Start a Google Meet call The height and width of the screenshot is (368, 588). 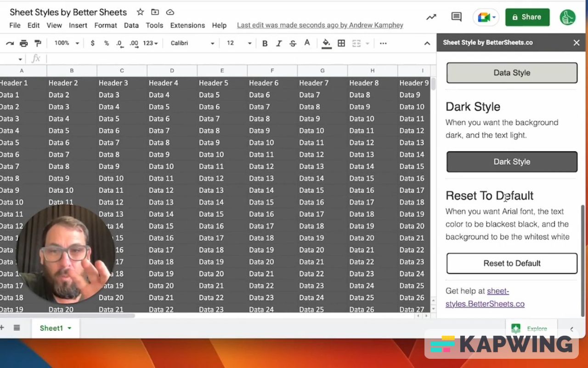(484, 17)
